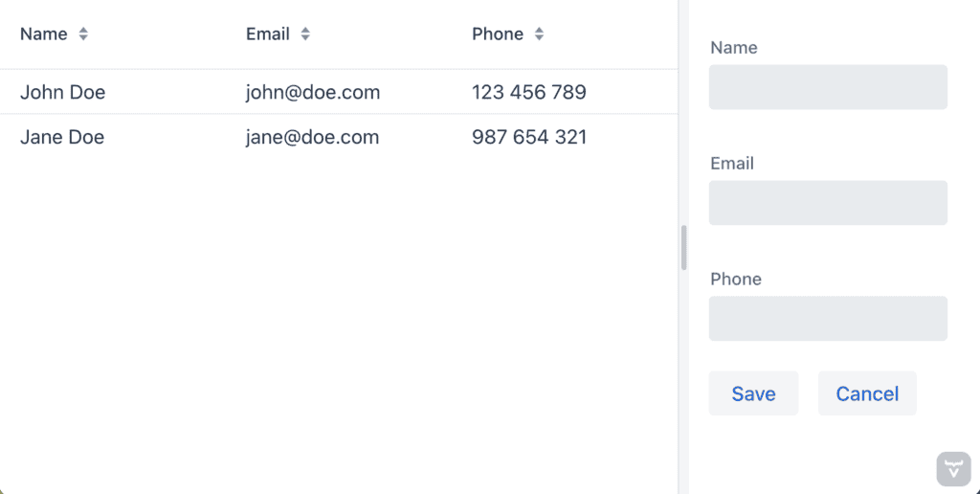Screen dimensions: 980x494
Task: Select the John Doe row
Action: 63,93
